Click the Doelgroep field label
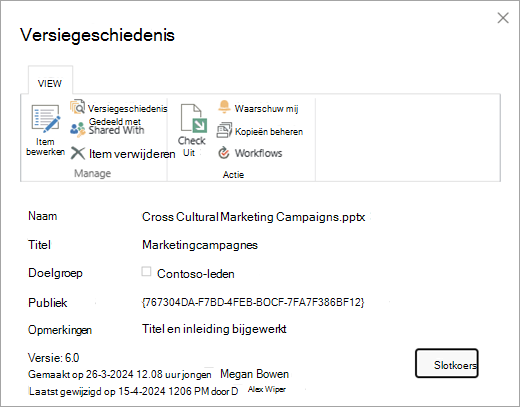This screenshot has height=407, width=520. coord(55,273)
